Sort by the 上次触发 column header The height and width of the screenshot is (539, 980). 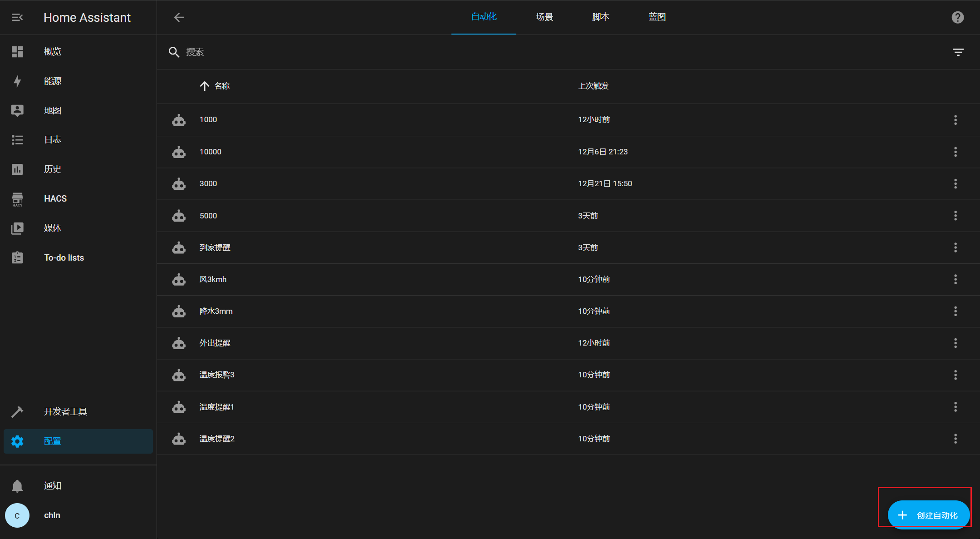coord(593,86)
